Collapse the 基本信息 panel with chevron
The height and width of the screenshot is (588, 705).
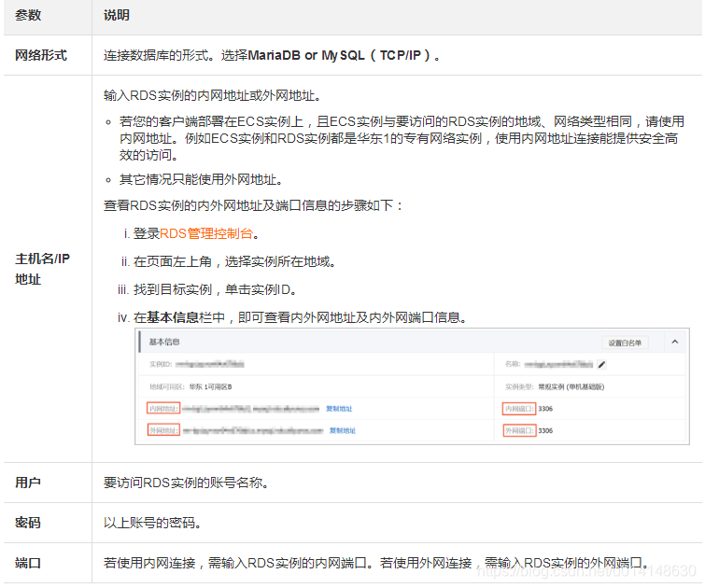click(x=675, y=343)
